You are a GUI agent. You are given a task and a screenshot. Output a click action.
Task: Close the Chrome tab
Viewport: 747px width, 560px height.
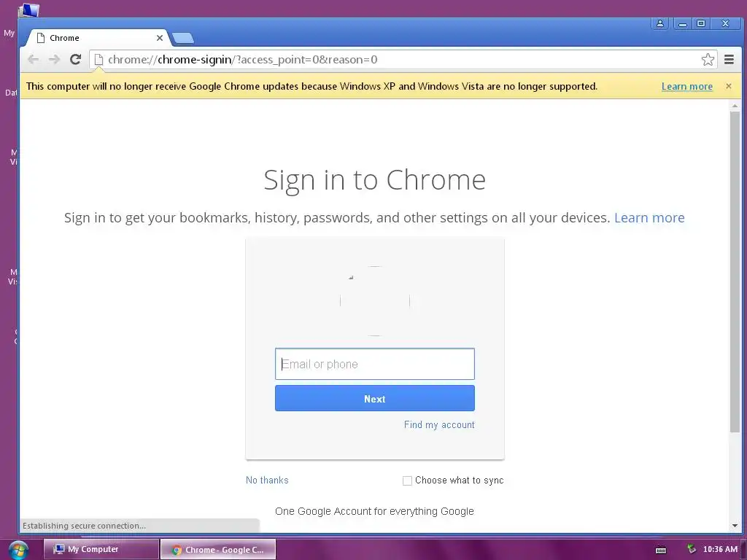click(x=160, y=38)
